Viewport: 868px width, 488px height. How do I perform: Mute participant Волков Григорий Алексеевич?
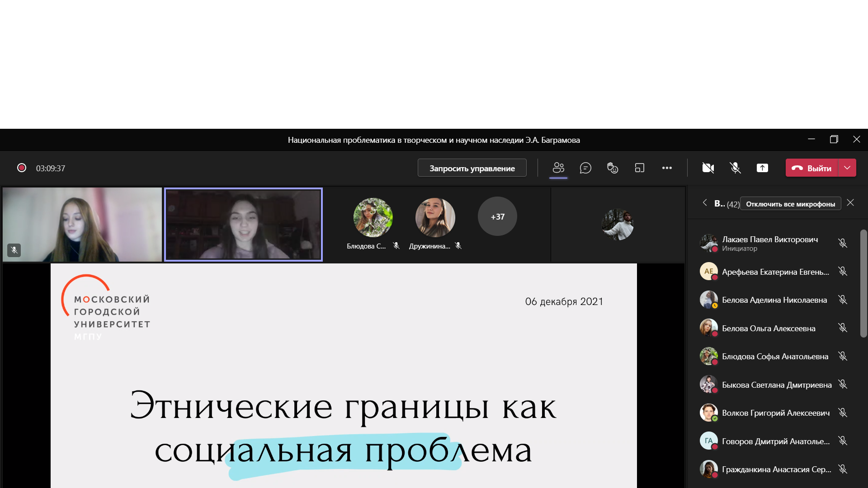tap(844, 412)
